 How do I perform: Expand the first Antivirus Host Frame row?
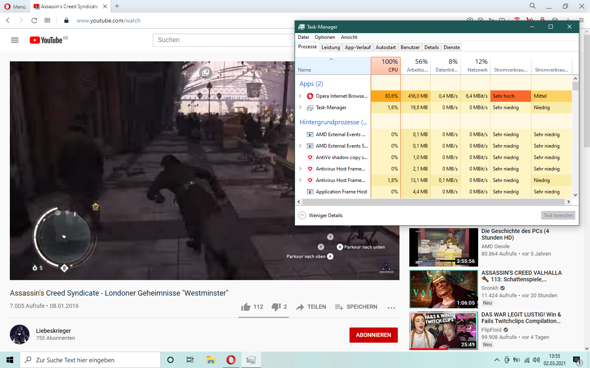pyautogui.click(x=300, y=169)
